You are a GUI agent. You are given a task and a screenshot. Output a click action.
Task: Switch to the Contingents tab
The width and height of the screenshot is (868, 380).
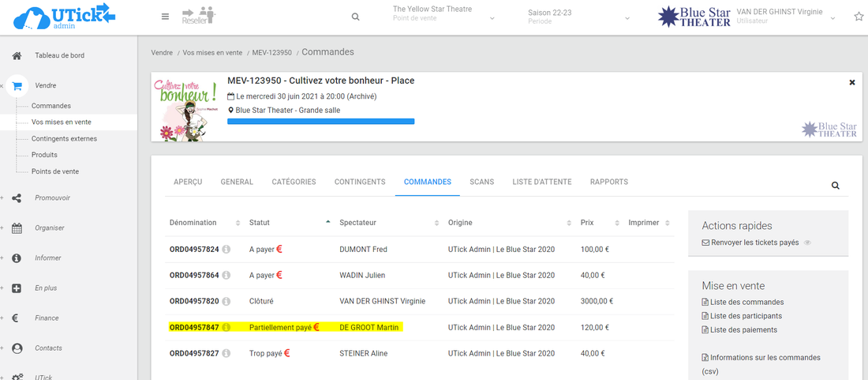click(360, 182)
